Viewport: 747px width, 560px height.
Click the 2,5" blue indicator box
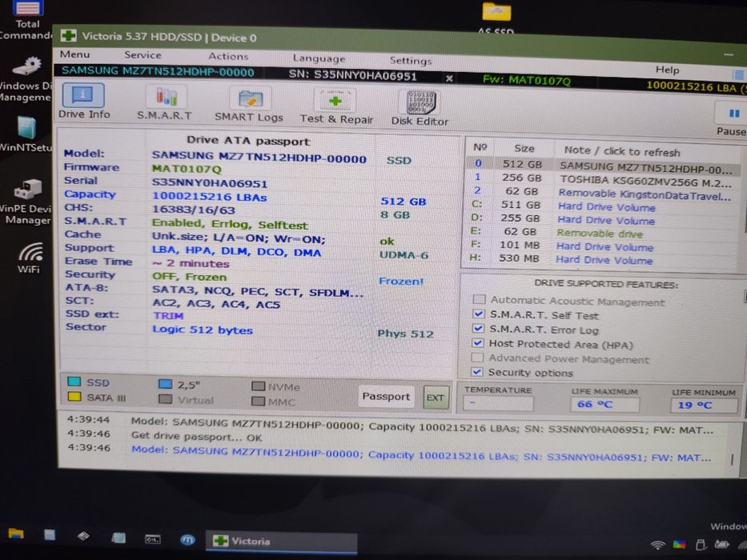165,384
